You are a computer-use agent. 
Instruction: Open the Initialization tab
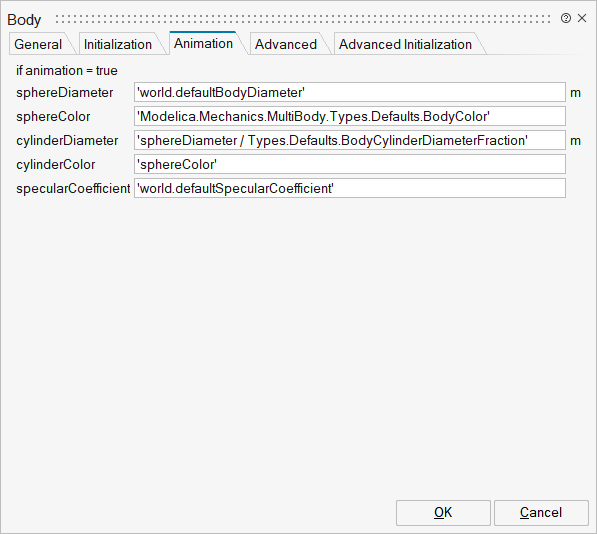(118, 44)
